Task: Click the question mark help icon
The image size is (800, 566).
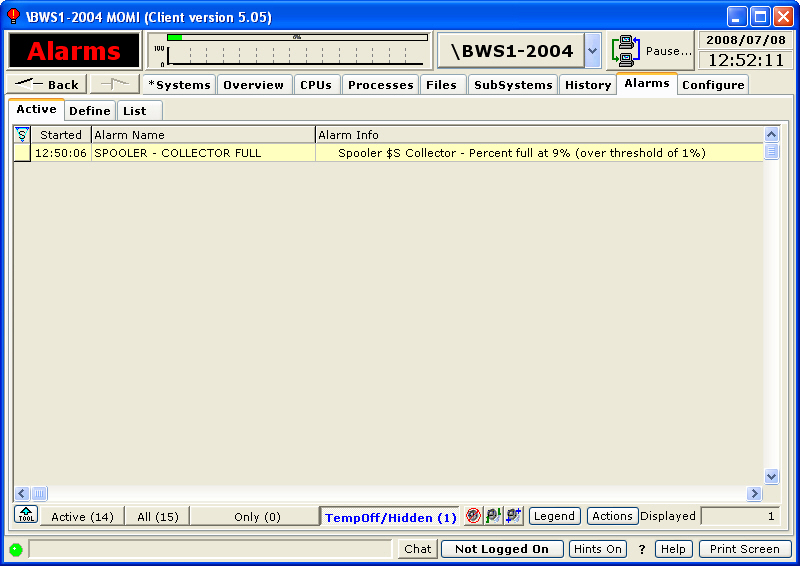Action: point(642,549)
